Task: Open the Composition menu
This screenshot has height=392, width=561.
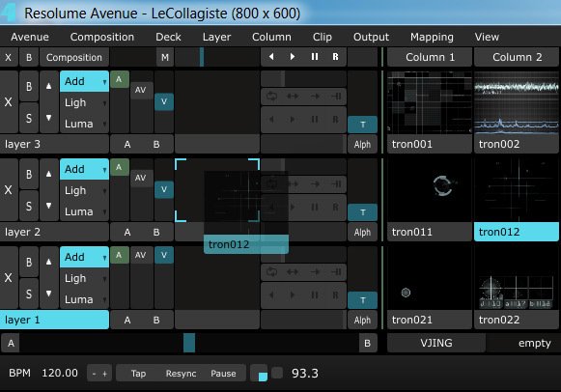Action: (102, 37)
